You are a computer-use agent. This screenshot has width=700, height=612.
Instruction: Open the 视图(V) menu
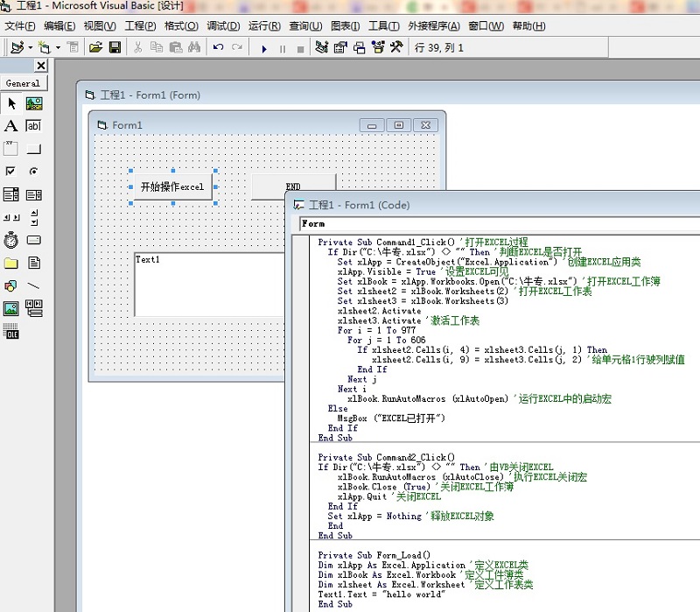100,26
